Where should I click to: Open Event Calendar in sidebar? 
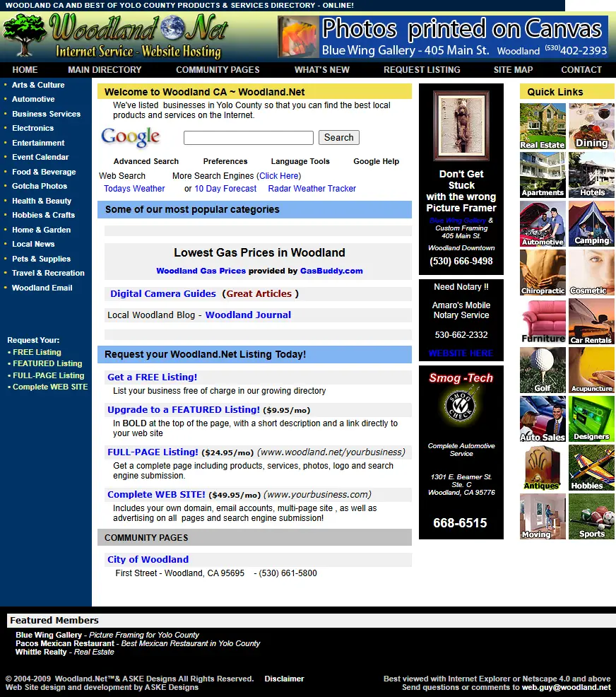pyautogui.click(x=40, y=157)
